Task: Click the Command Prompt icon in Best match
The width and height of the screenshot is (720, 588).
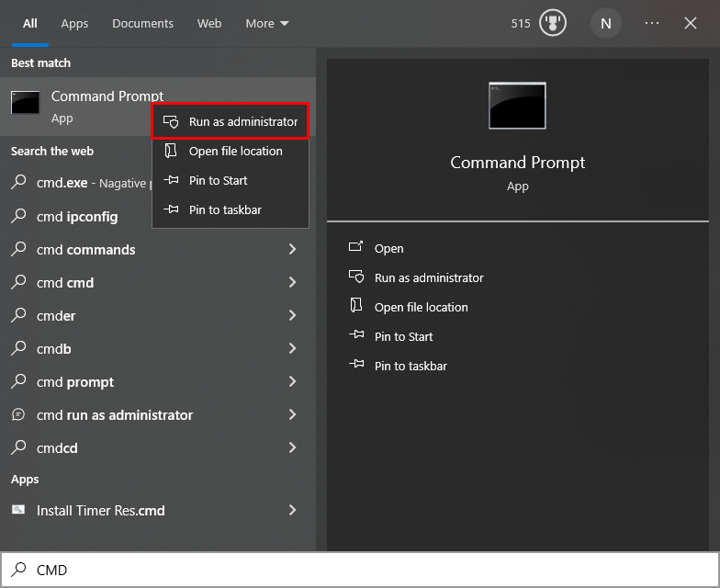Action: 25,103
